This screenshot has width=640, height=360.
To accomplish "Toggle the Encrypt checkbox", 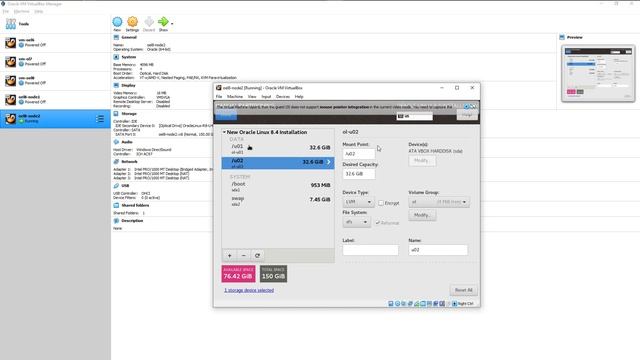I will point(381,203).
